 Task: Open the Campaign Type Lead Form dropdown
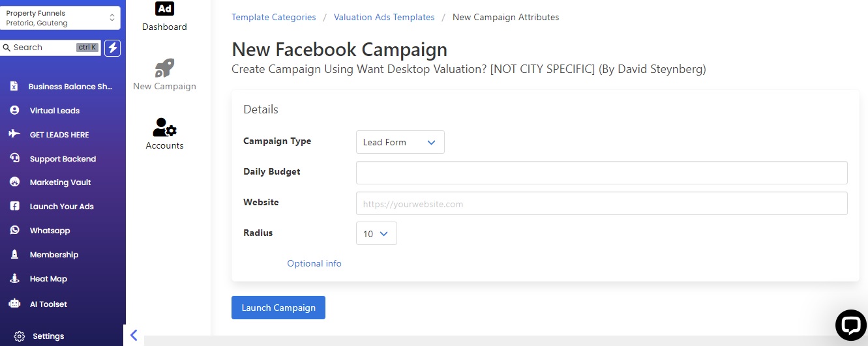(400, 142)
